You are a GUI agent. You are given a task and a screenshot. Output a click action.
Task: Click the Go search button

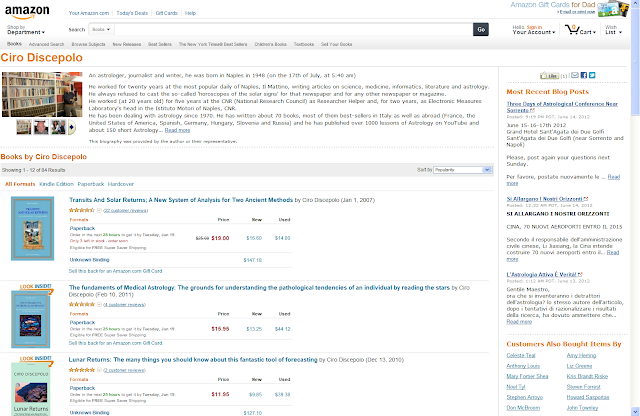pyautogui.click(x=481, y=29)
